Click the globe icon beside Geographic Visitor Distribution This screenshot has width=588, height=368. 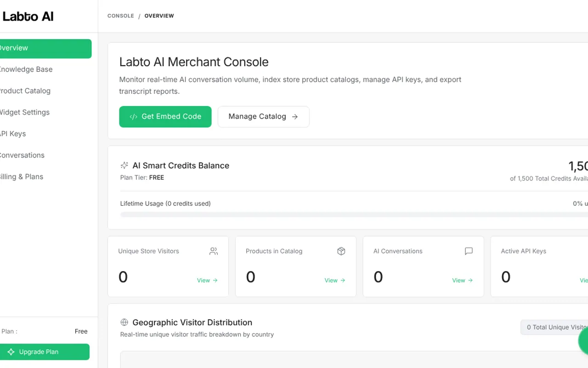tap(124, 322)
